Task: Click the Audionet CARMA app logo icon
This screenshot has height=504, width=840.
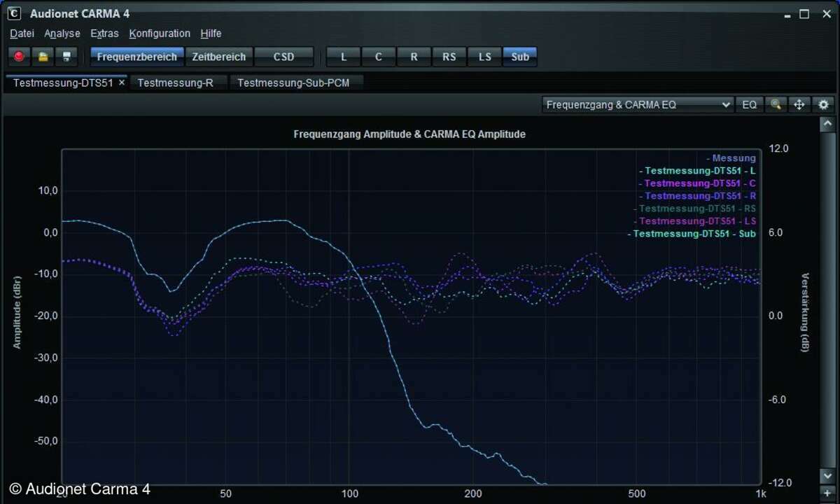Action: [x=15, y=13]
